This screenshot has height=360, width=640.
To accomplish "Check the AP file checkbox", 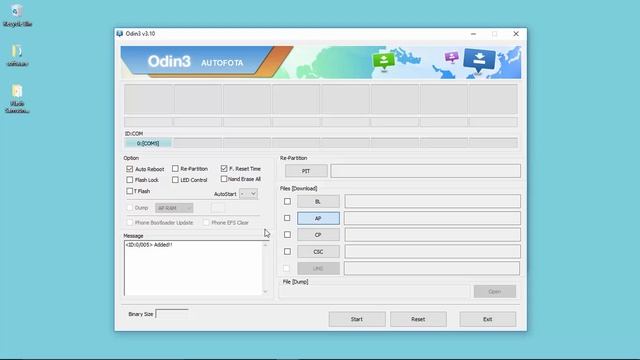I will click(x=287, y=218).
